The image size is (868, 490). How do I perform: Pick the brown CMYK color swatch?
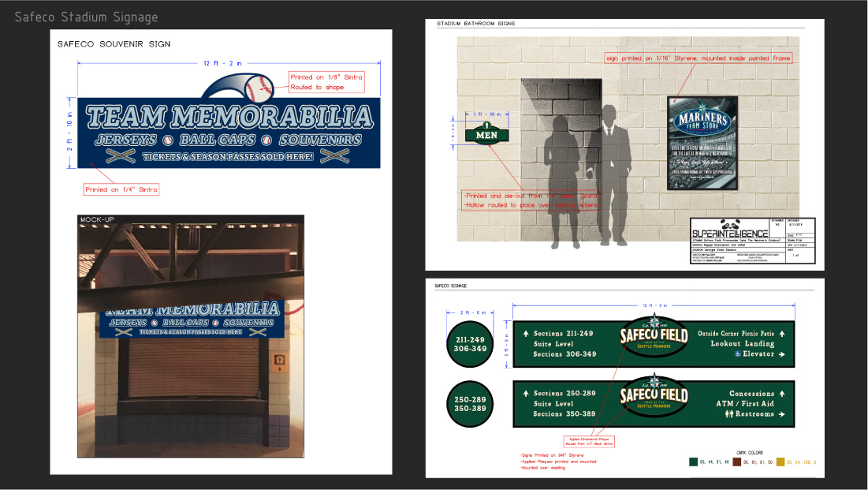[x=737, y=462]
